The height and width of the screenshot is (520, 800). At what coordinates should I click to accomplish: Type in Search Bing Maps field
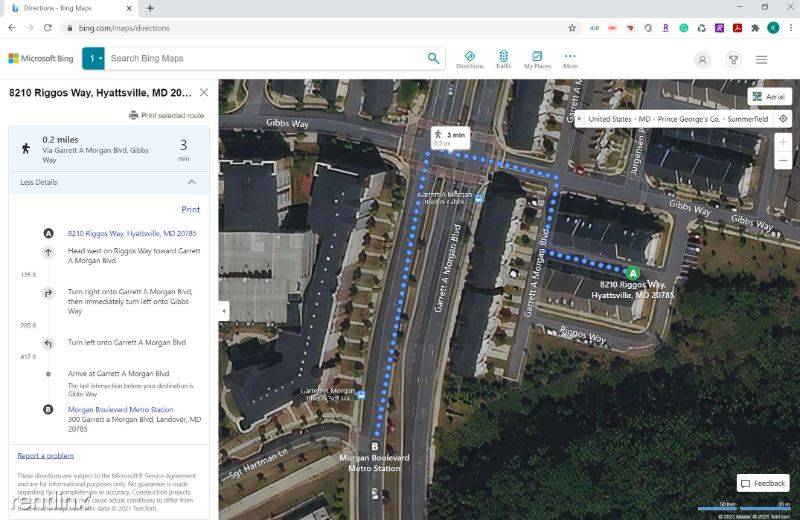(x=265, y=58)
